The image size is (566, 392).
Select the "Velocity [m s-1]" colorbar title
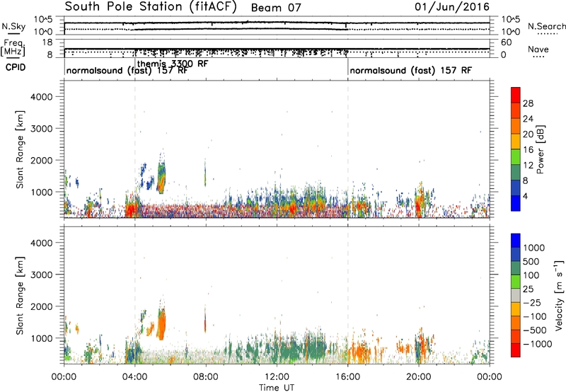(559, 295)
